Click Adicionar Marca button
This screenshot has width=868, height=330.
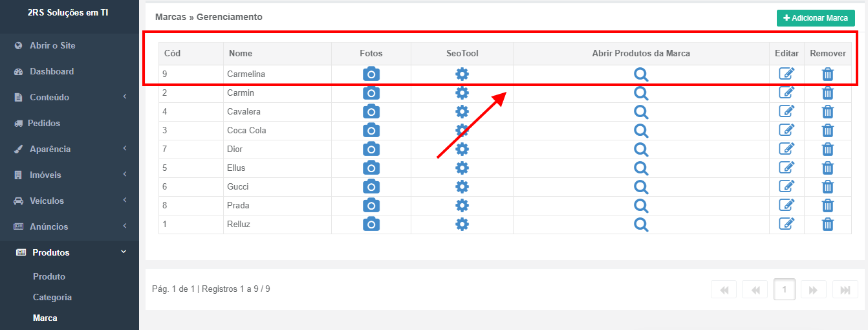click(816, 18)
